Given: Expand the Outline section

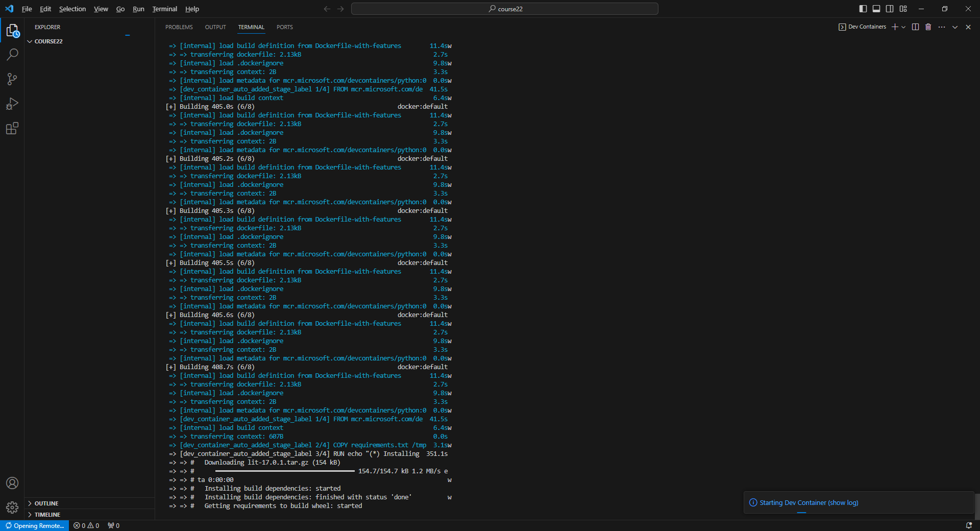Looking at the screenshot, I should [90, 503].
